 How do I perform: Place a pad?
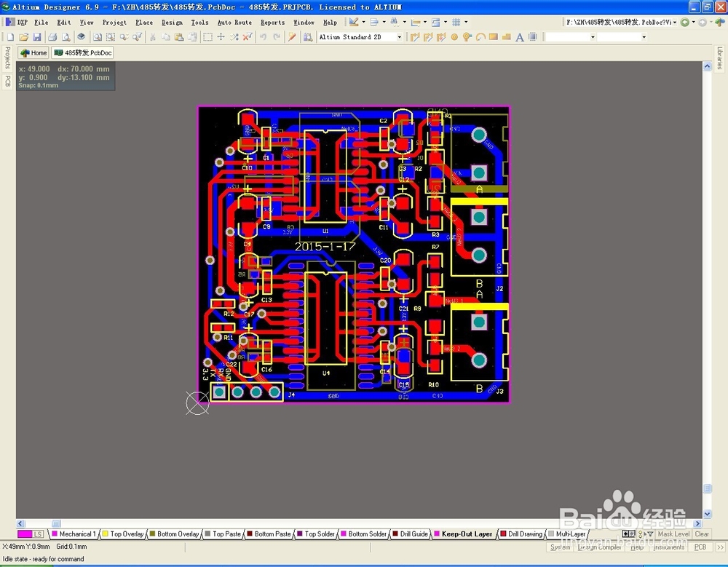454,37
